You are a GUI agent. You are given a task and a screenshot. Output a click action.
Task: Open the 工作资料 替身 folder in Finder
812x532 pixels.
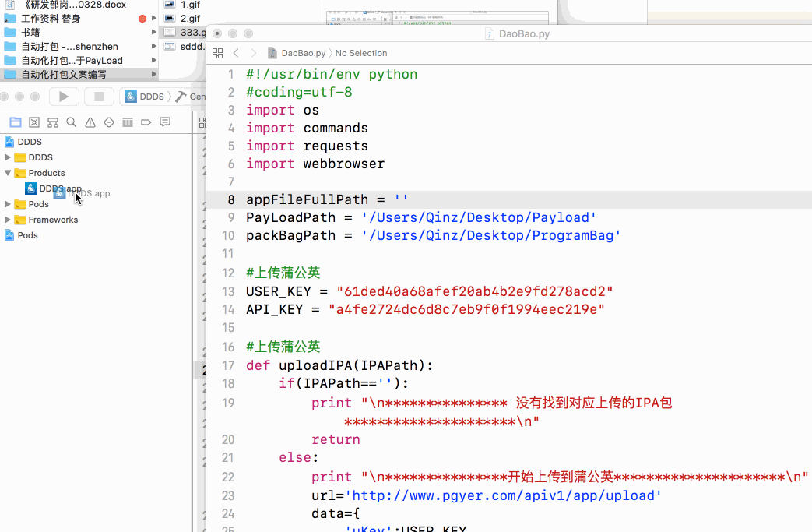coord(43,18)
